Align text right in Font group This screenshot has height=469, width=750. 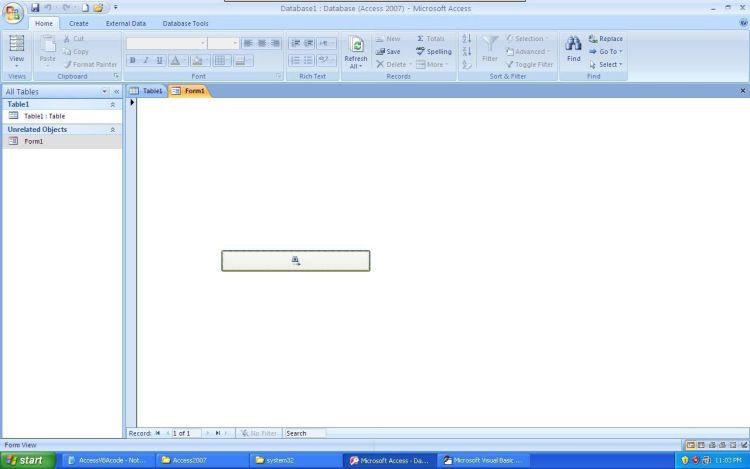coord(275,44)
